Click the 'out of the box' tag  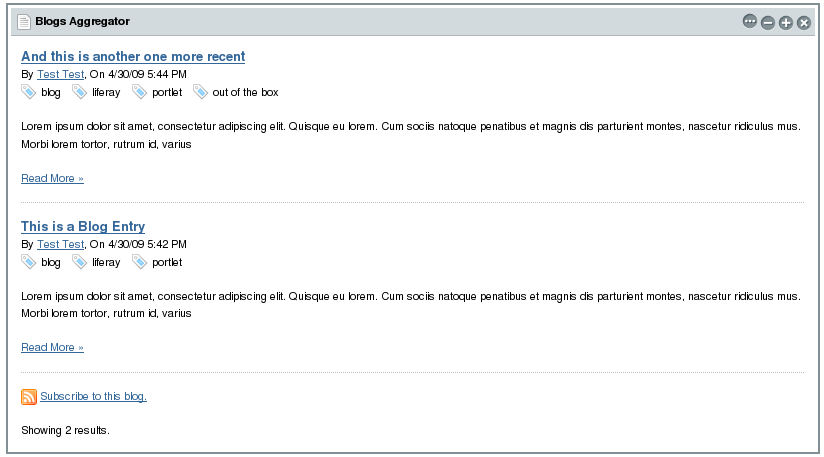[245, 93]
